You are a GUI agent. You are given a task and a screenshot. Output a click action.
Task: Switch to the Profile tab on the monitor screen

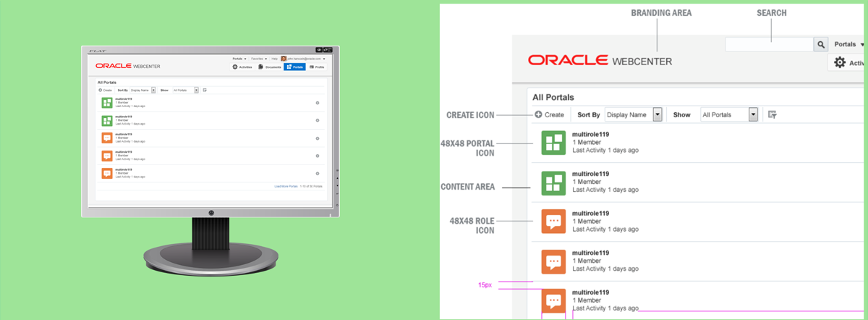317,67
